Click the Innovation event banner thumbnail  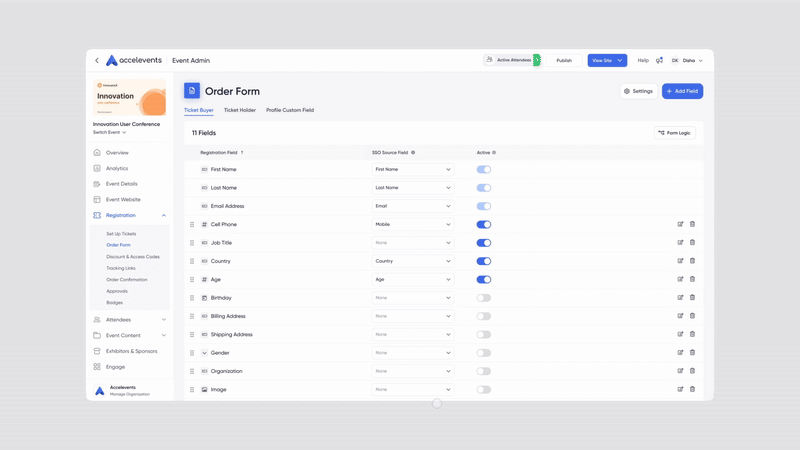pos(130,98)
